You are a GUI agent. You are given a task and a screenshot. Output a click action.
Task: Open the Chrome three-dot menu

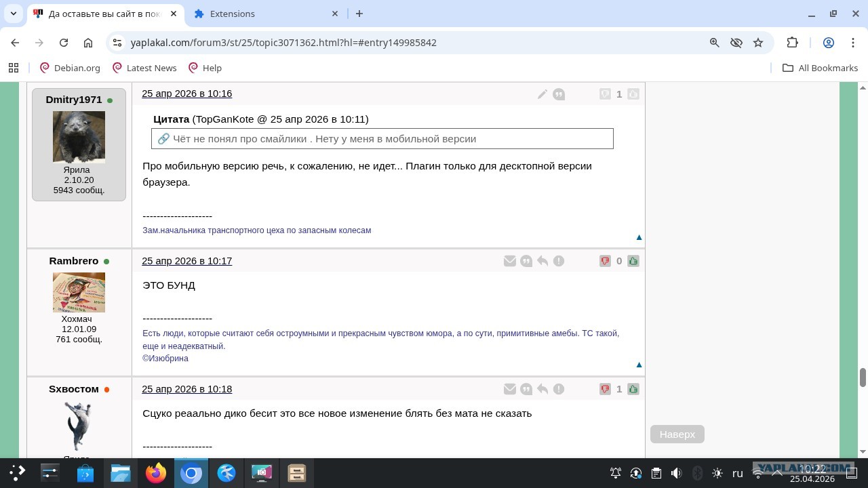pyautogui.click(x=853, y=42)
